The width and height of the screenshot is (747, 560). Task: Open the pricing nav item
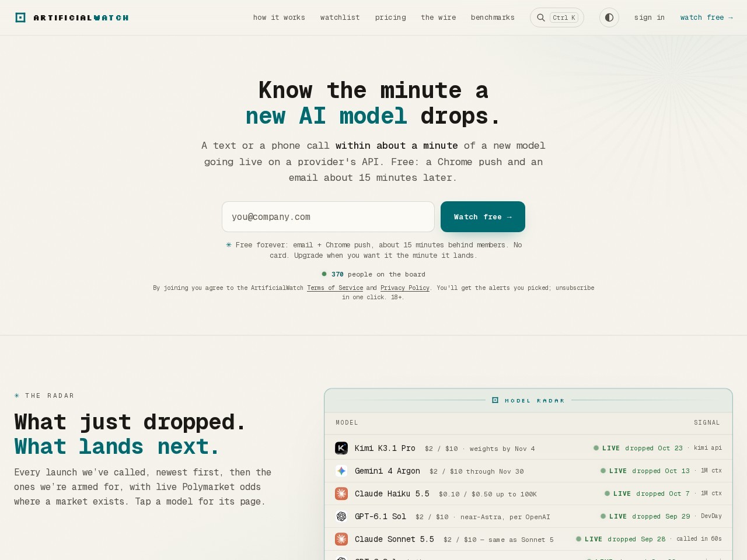[x=390, y=17]
